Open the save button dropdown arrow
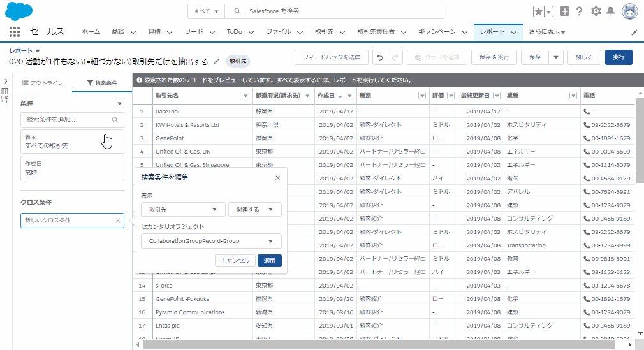Image resolution: width=644 pixels, height=350 pixels. click(556, 57)
